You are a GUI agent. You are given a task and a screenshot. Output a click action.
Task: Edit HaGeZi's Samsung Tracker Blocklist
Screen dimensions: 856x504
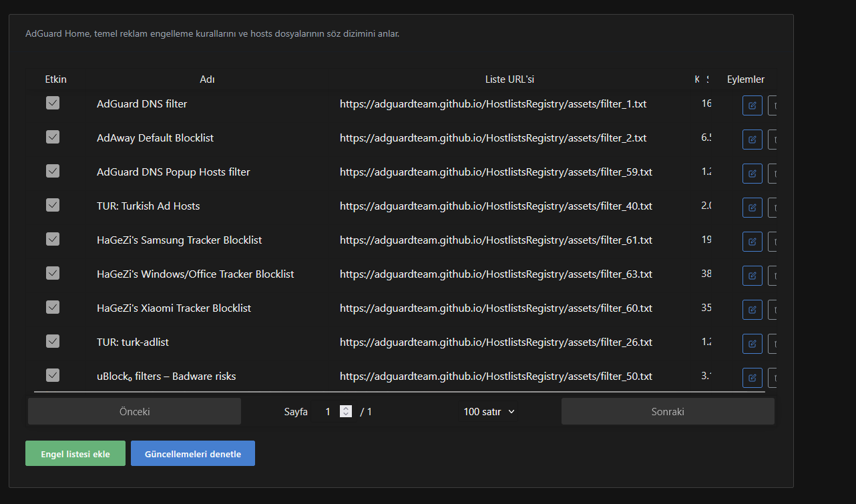click(753, 242)
